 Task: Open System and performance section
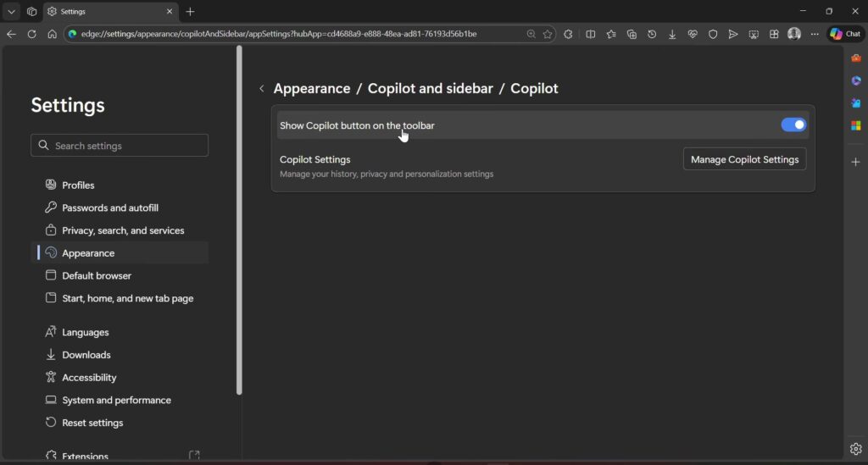(x=120, y=401)
